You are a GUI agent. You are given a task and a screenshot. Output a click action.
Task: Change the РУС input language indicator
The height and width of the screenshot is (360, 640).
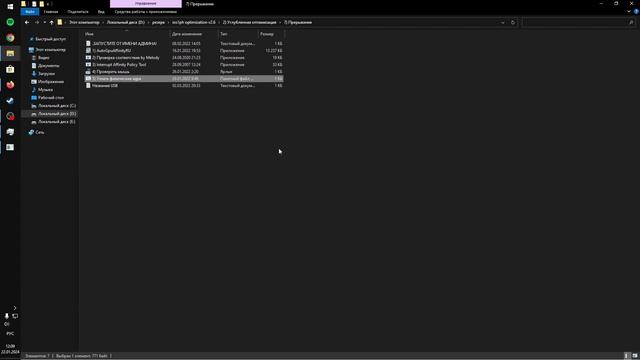(10, 334)
